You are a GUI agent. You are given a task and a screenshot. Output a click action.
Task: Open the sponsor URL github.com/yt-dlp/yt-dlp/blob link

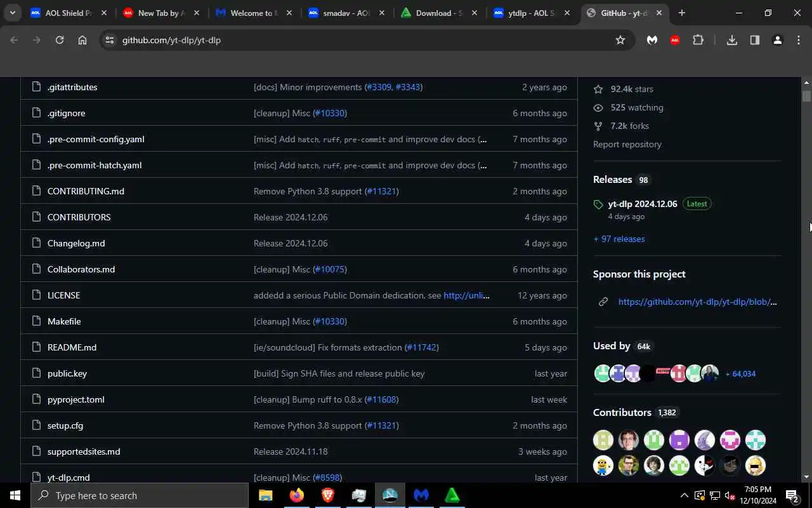(x=698, y=302)
